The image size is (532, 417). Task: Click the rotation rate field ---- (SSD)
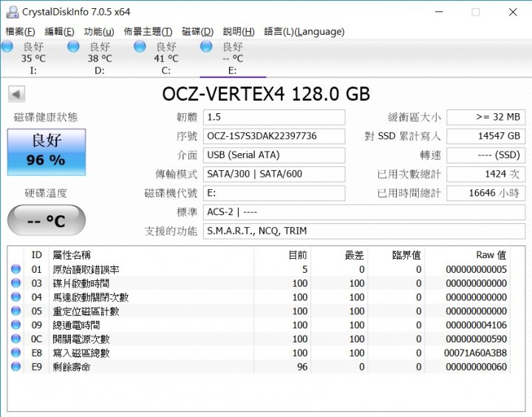tap(486, 155)
